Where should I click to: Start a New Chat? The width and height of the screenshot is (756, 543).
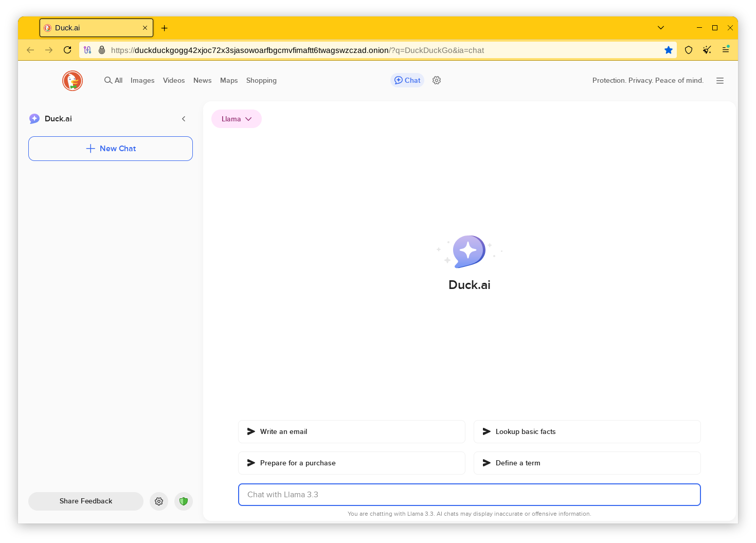click(111, 149)
